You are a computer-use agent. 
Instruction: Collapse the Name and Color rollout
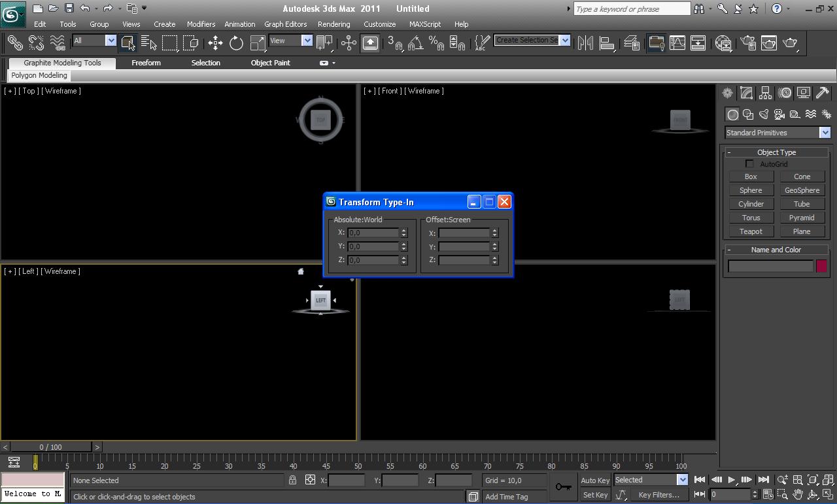pyautogui.click(x=776, y=250)
